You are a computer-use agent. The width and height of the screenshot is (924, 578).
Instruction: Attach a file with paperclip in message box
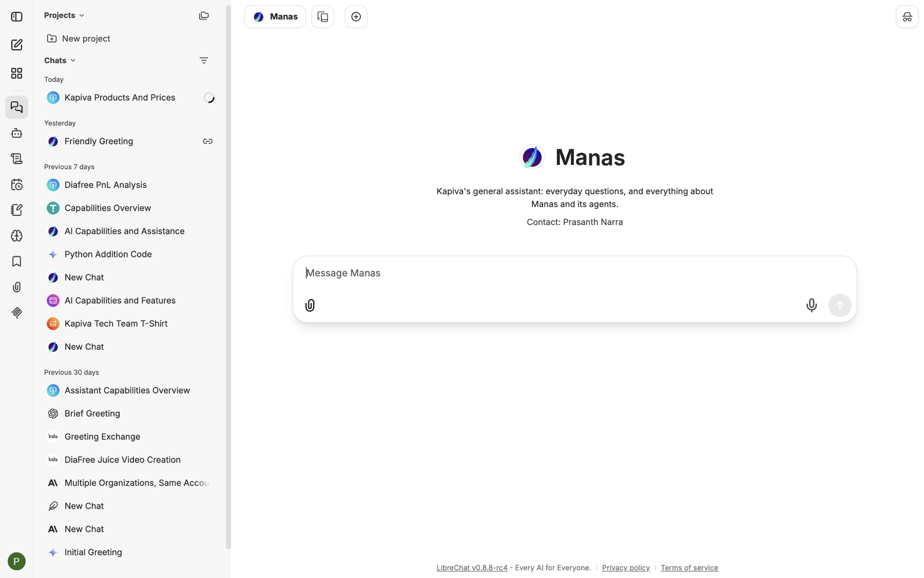(x=310, y=306)
